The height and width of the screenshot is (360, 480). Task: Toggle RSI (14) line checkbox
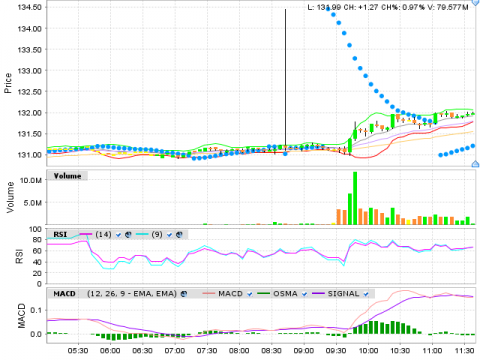click(x=118, y=235)
